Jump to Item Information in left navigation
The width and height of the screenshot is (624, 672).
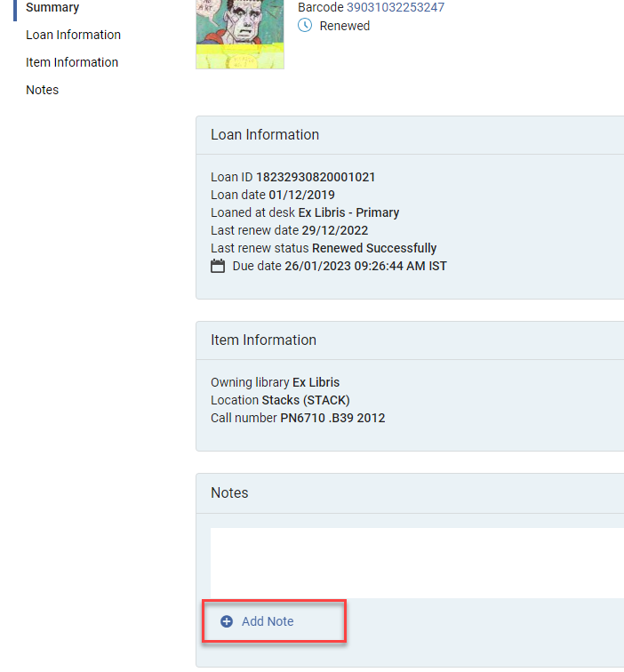click(72, 62)
